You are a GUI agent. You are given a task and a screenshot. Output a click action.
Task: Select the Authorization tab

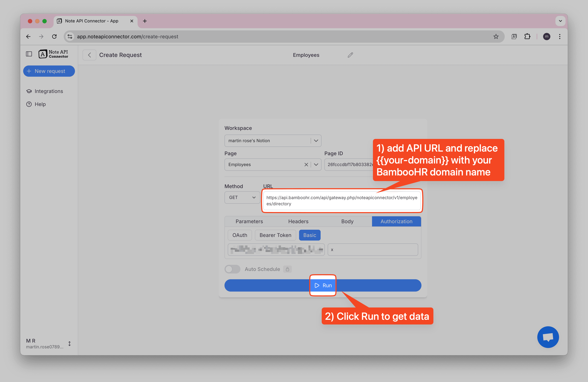(396, 221)
